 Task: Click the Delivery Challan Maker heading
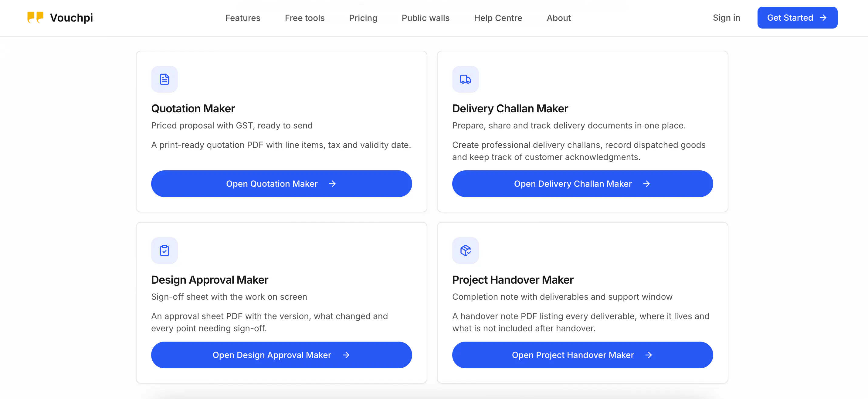click(510, 108)
